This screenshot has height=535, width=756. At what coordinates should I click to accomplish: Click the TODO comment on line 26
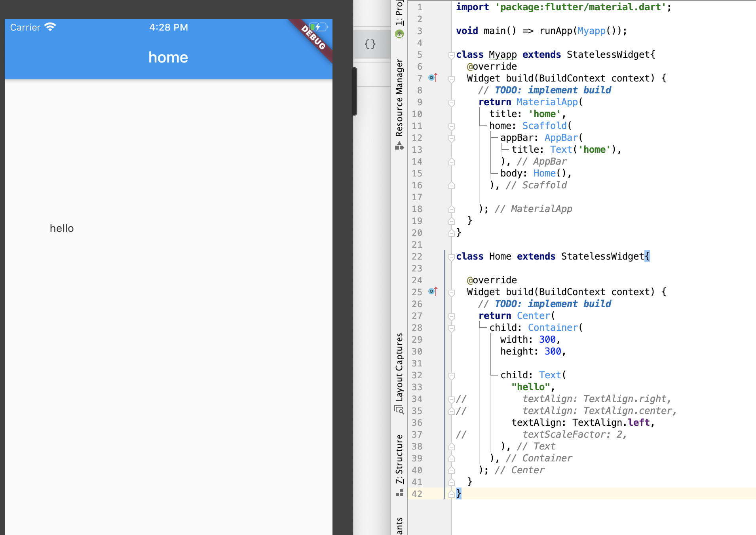click(544, 304)
